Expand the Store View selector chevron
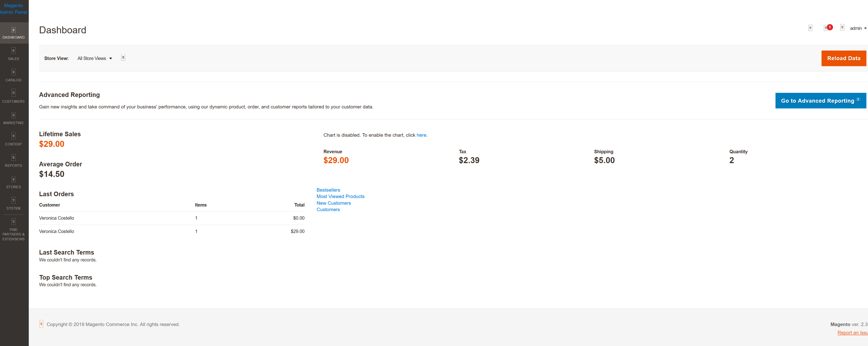This screenshot has height=346, width=868. coord(111,58)
